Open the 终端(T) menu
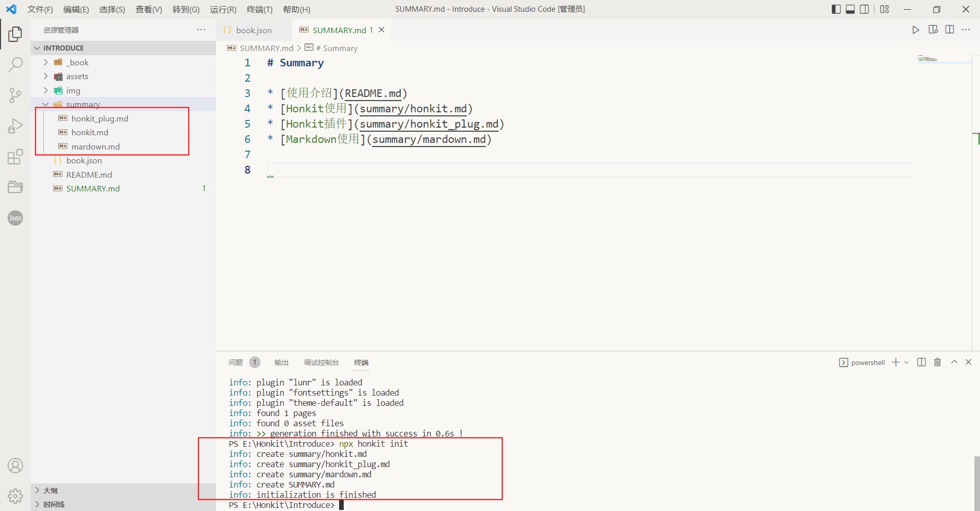980x511 pixels. pyautogui.click(x=259, y=9)
